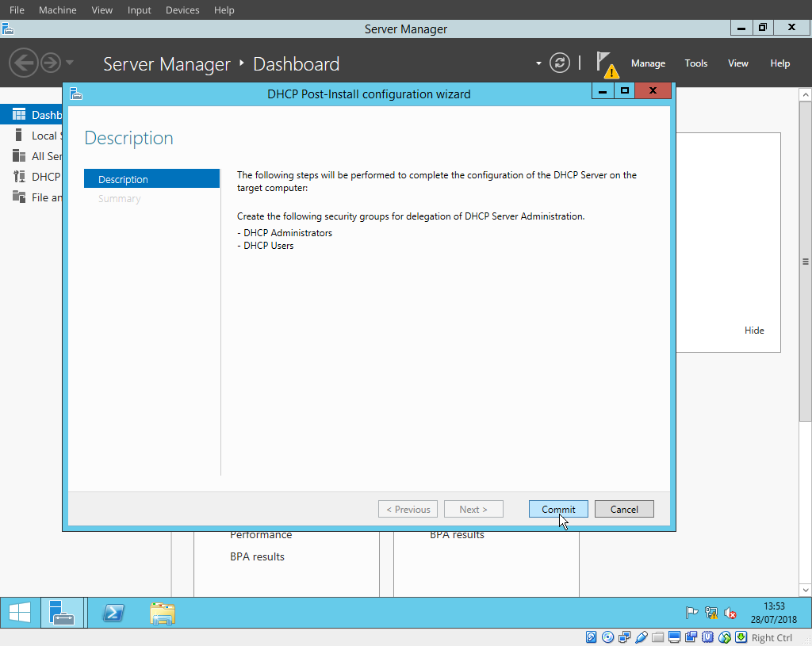Close the DHCP wizard window
The image size is (812, 646).
(x=653, y=91)
